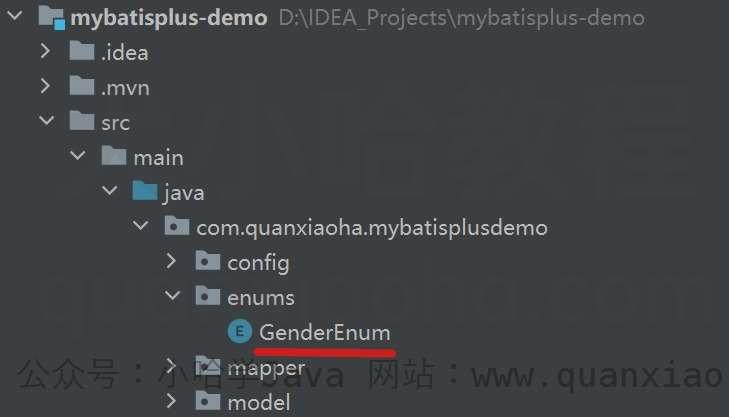Select the GenderEnum file
This screenshot has width=729, height=417.
[x=325, y=332]
